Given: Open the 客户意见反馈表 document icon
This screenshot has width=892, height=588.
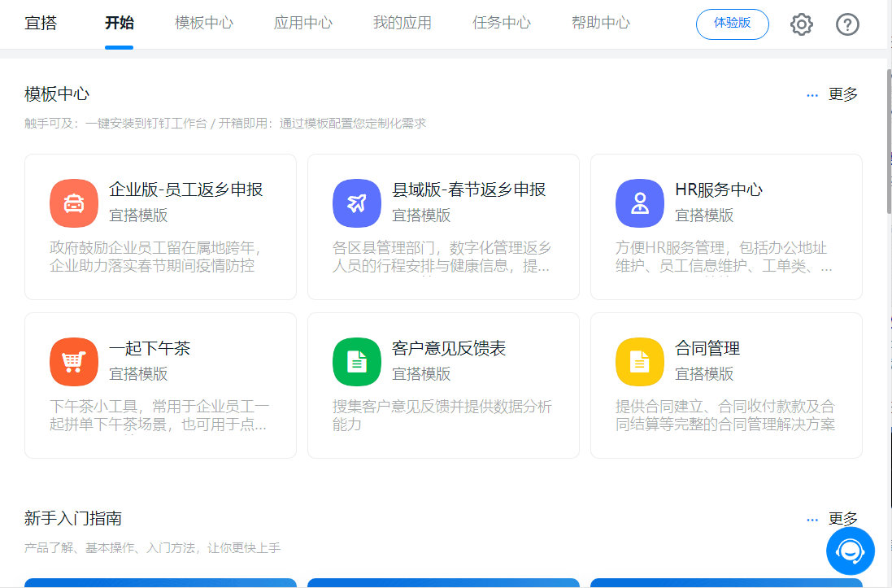Looking at the screenshot, I should click(x=357, y=361).
